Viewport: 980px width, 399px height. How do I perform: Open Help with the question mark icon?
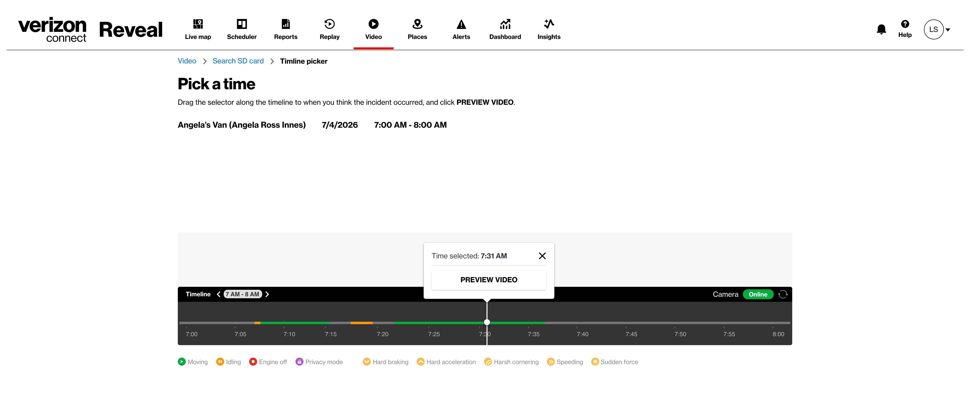pyautogui.click(x=905, y=24)
